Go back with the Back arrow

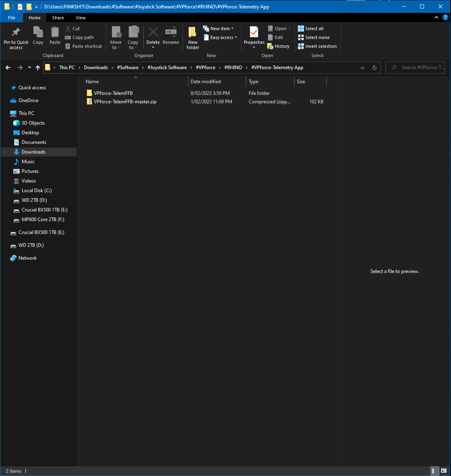click(8, 68)
